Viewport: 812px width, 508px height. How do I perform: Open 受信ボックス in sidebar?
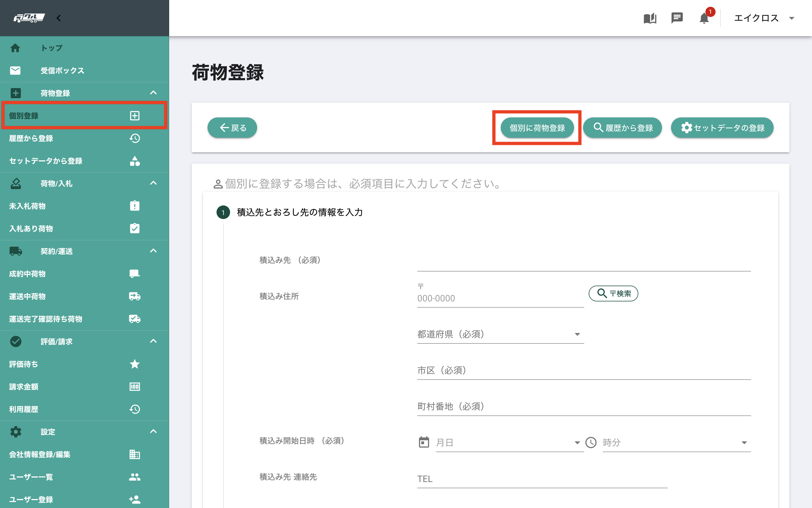[x=85, y=71]
